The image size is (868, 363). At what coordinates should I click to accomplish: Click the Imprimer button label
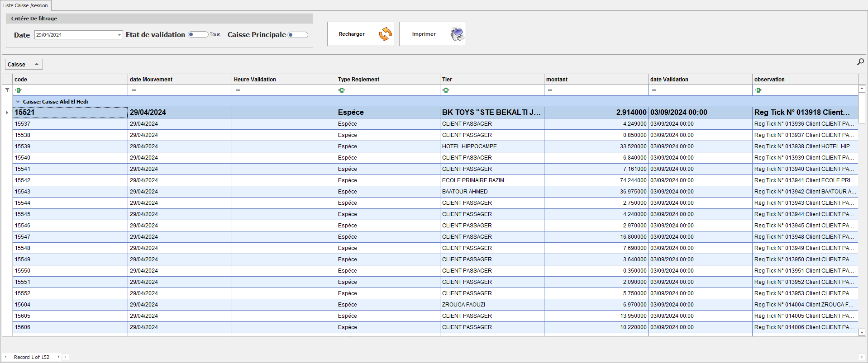[x=424, y=34]
